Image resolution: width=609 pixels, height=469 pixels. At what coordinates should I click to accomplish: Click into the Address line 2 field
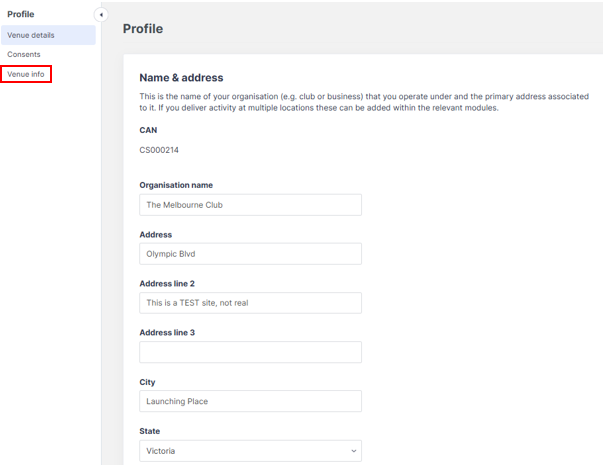[x=250, y=303]
